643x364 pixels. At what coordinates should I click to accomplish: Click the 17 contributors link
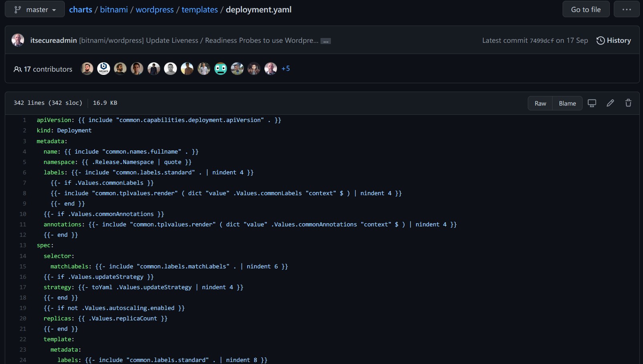43,69
